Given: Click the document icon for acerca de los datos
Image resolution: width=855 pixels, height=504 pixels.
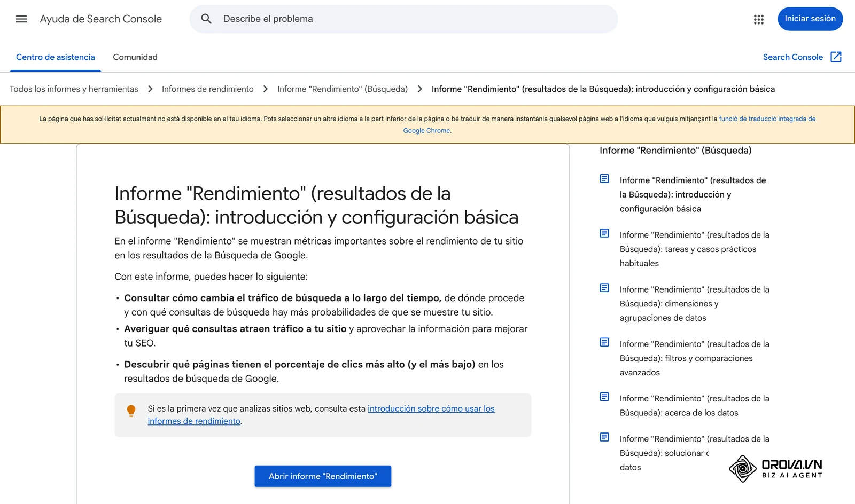Looking at the screenshot, I should pos(604,397).
